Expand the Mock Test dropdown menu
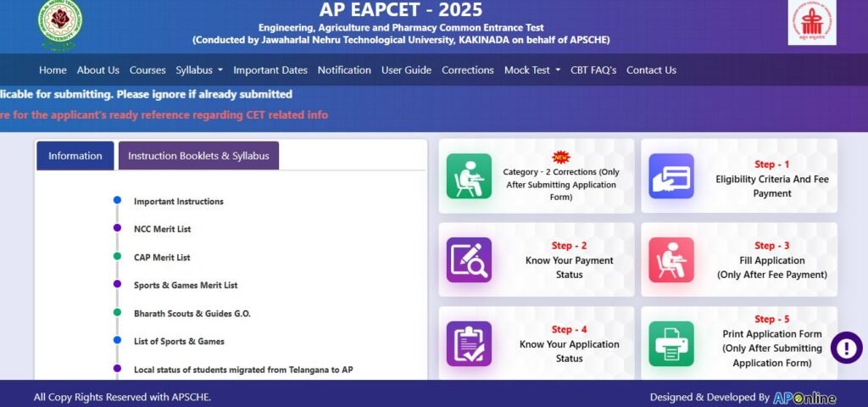 [531, 70]
